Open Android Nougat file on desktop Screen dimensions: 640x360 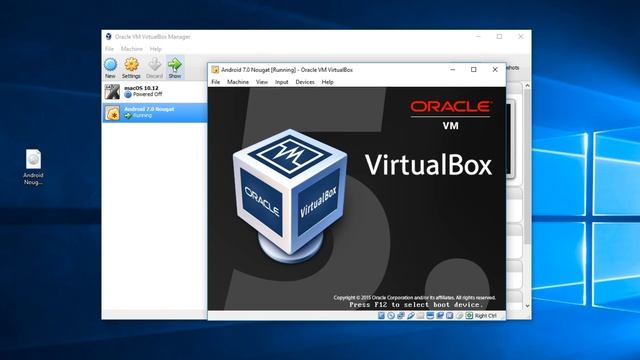tap(33, 167)
